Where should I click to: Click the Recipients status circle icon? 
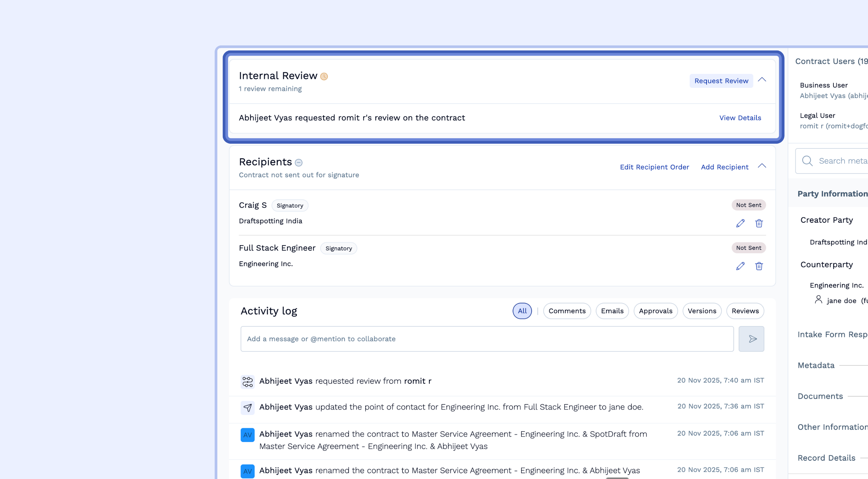pyautogui.click(x=298, y=163)
